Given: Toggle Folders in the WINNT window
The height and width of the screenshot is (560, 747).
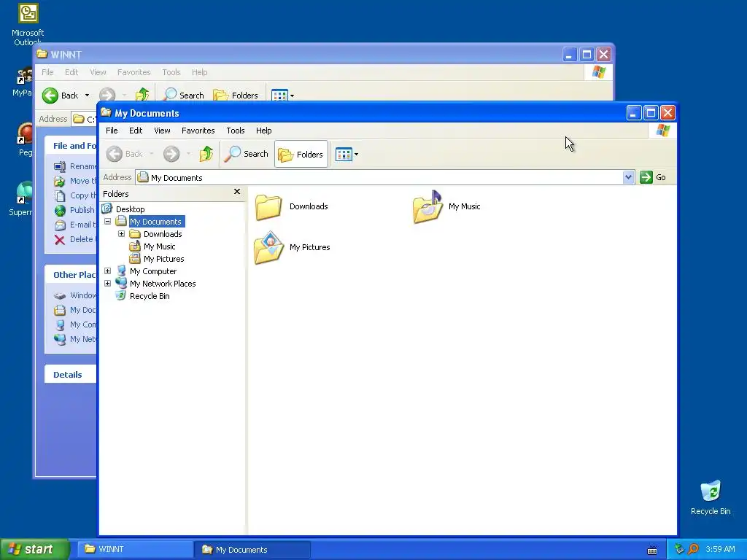Looking at the screenshot, I should click(236, 94).
